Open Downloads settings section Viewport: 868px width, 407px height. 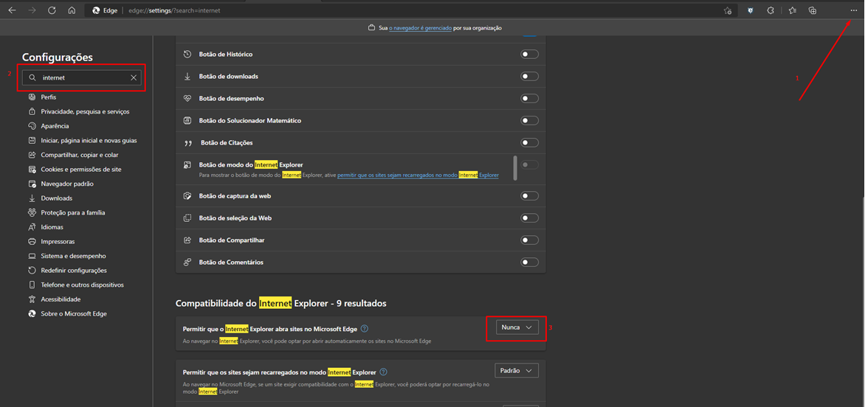click(x=56, y=198)
